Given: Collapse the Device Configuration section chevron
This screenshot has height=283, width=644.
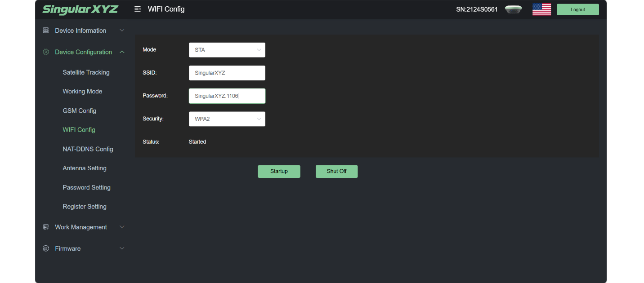Looking at the screenshot, I should [x=122, y=52].
